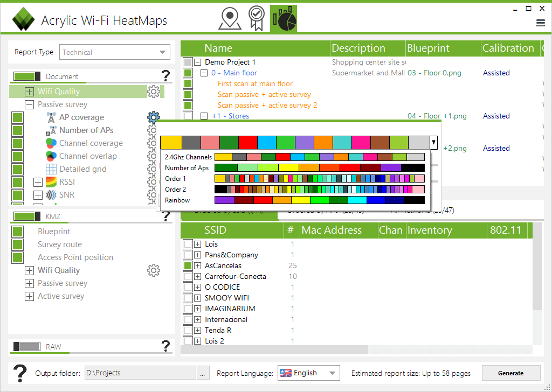Screen dimensions: 552x392
Task: Open AP coverage settings gear
Action: pos(154,117)
